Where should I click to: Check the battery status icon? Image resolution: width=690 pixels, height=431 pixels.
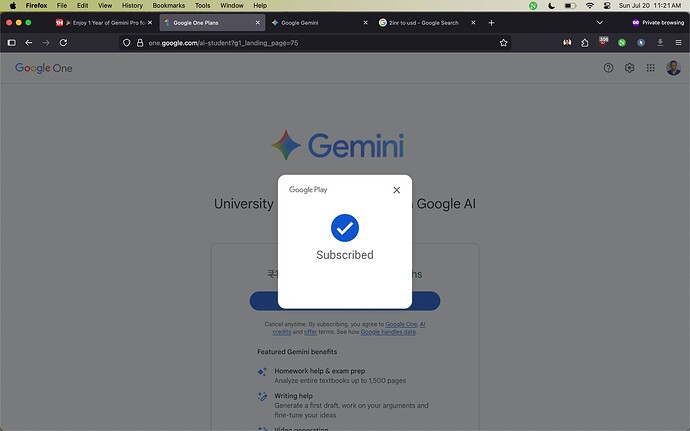point(570,6)
